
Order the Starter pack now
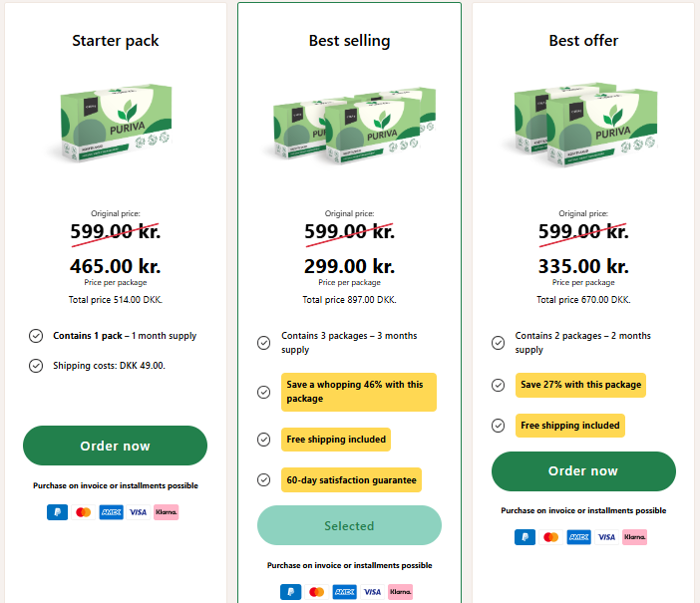[x=115, y=446]
